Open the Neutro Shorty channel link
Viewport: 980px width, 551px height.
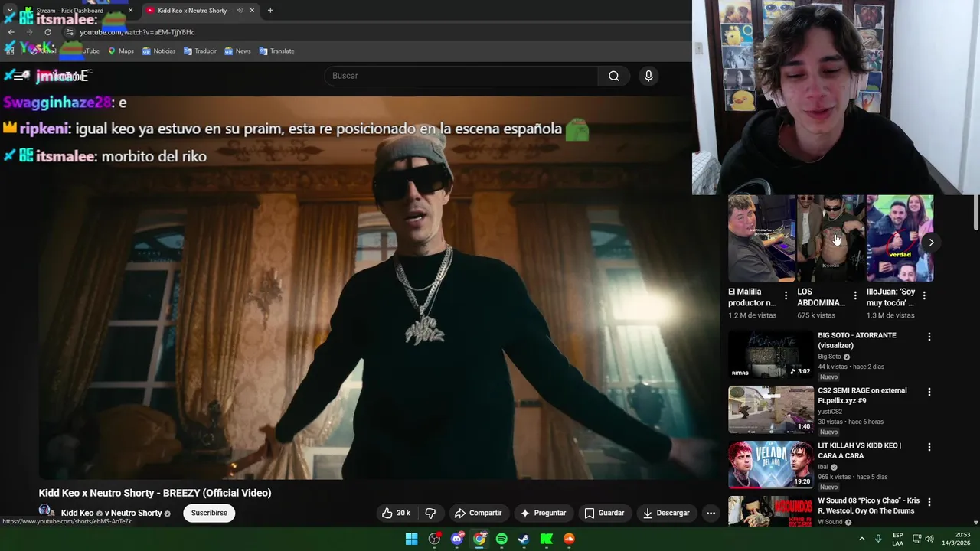(137, 513)
